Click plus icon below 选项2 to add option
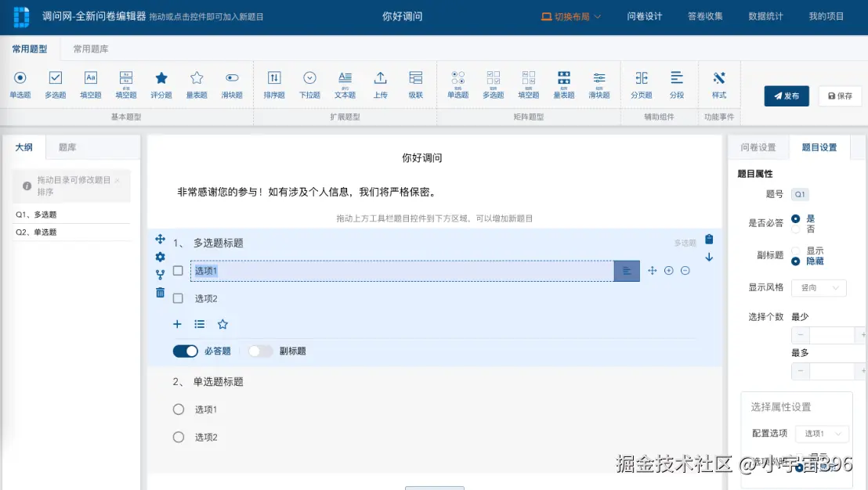The image size is (868, 490). (177, 324)
